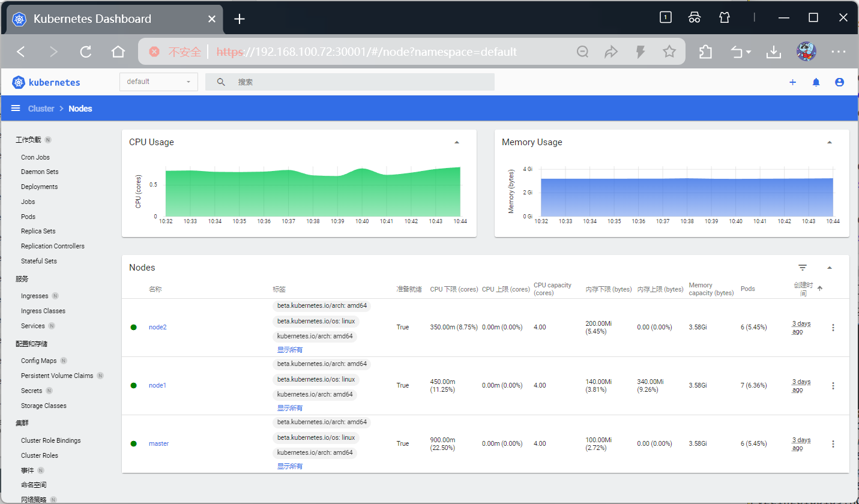Open the node1 details link
Viewport: 859px width, 504px height.
(x=157, y=385)
